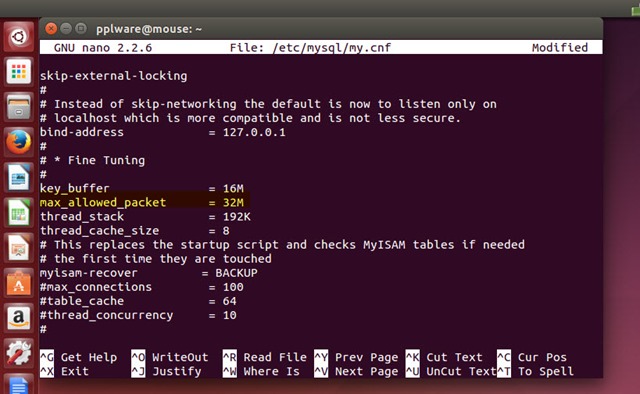Viewport: 640px width, 394px height.
Task: Click the thread_stack setting name
Action: point(82,216)
